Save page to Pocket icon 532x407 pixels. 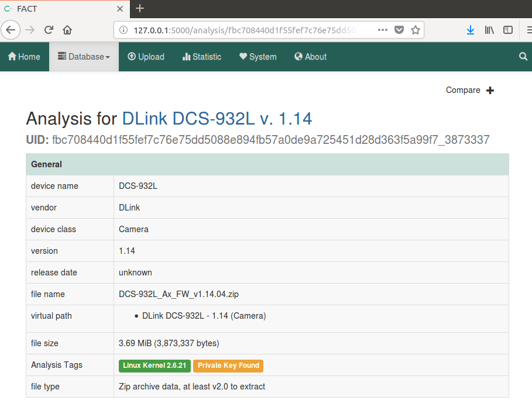[x=399, y=30]
